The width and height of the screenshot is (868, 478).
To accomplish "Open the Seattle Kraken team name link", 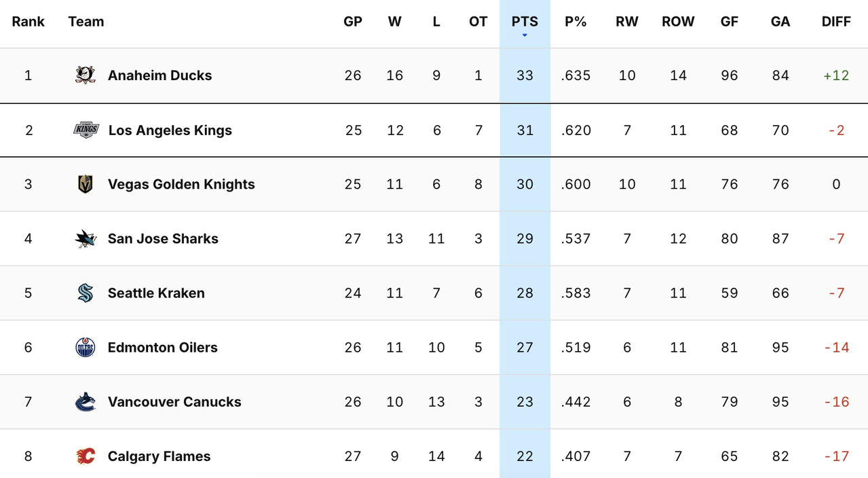I will [156, 293].
